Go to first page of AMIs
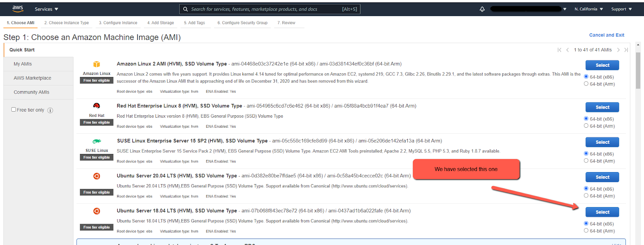This screenshot has width=644, height=245. tap(559, 50)
